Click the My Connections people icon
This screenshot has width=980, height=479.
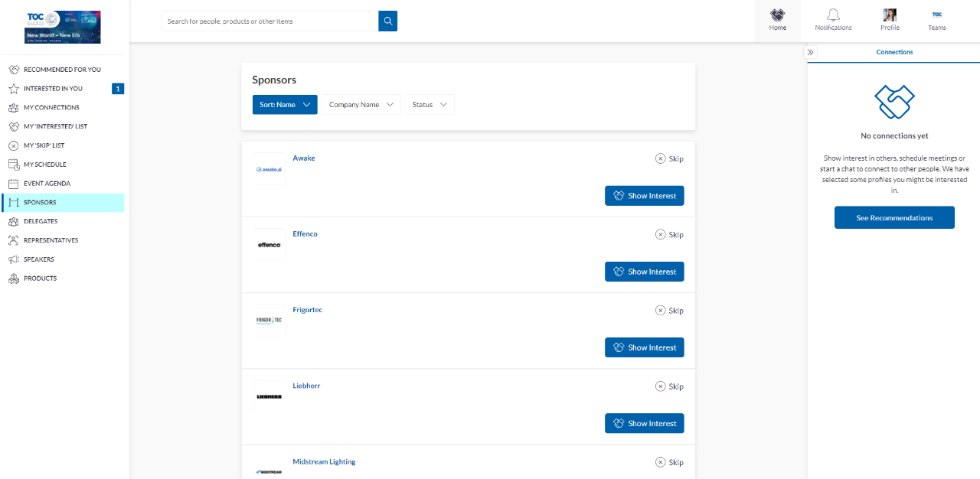[x=14, y=108]
